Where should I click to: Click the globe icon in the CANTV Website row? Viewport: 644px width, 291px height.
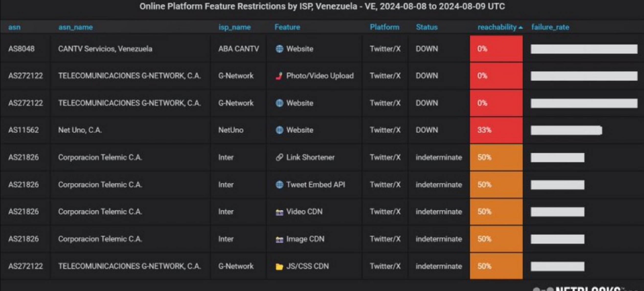pos(279,49)
